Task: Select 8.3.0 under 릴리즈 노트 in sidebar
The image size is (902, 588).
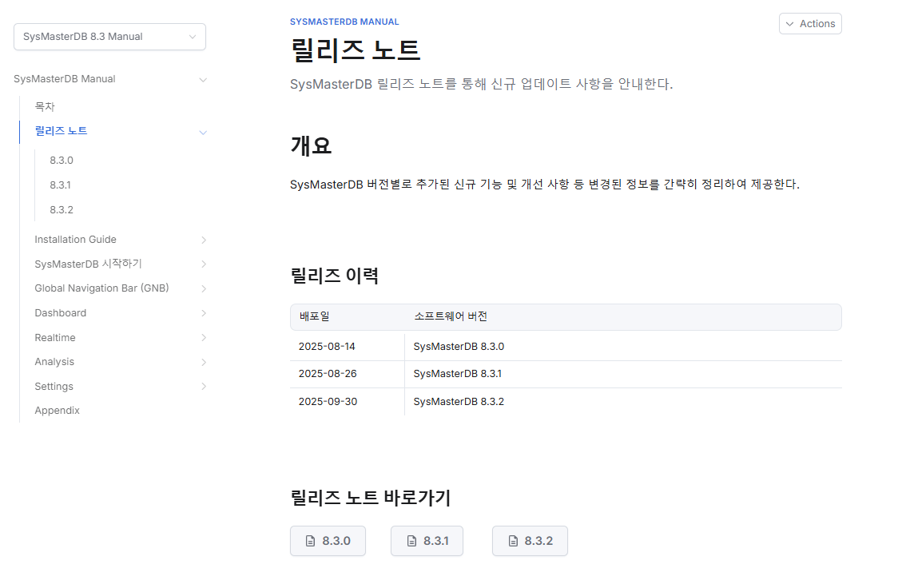Action: click(62, 161)
